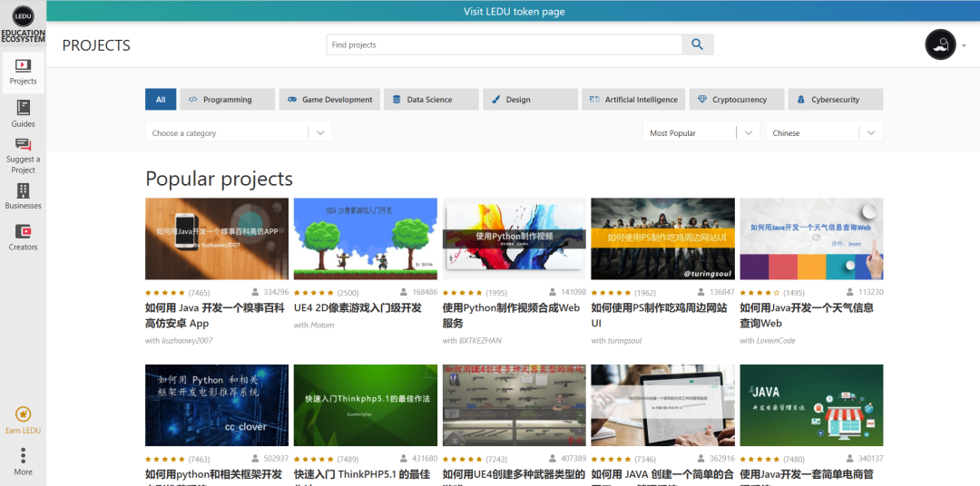Select the Game Development category tab
980x486 pixels.
coord(329,100)
